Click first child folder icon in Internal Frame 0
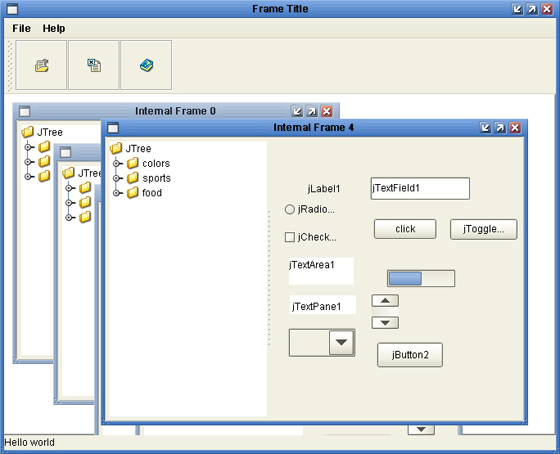This screenshot has height=454, width=560. pos(44,147)
